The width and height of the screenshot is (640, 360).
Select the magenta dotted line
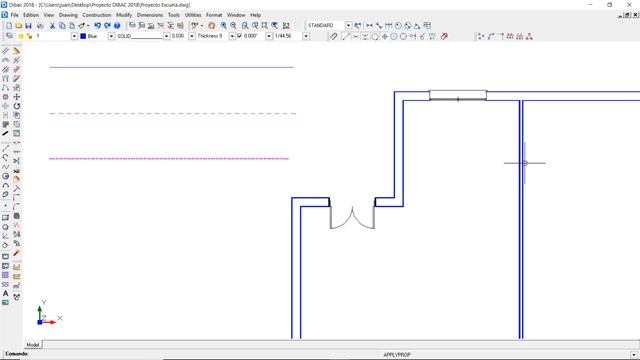click(169, 158)
